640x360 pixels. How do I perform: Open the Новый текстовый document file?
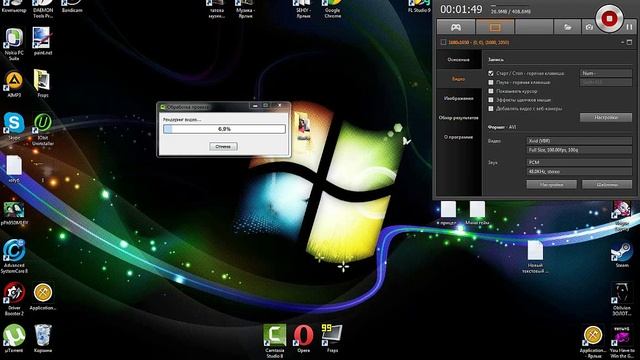tap(535, 257)
